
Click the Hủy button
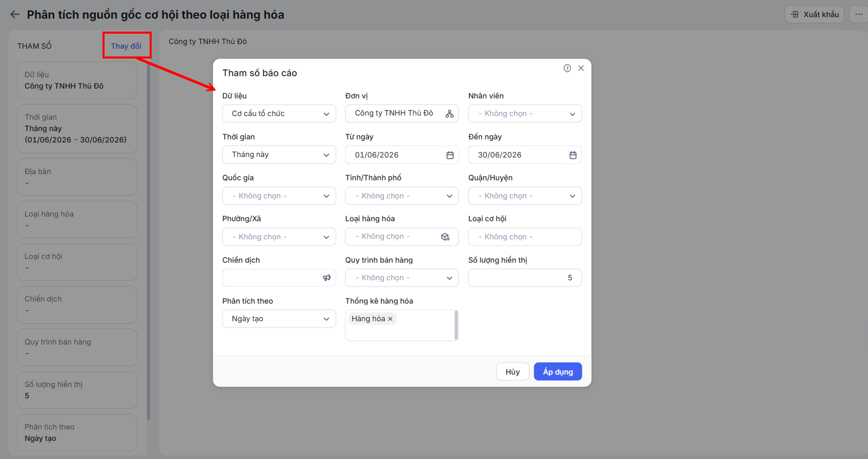coord(512,372)
